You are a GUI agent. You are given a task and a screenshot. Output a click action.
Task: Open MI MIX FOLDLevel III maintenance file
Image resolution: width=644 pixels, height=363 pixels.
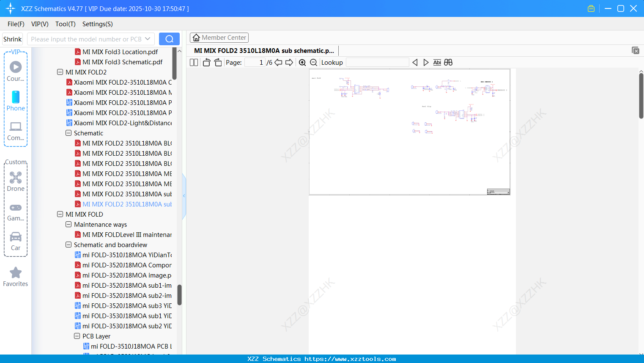coord(127,234)
